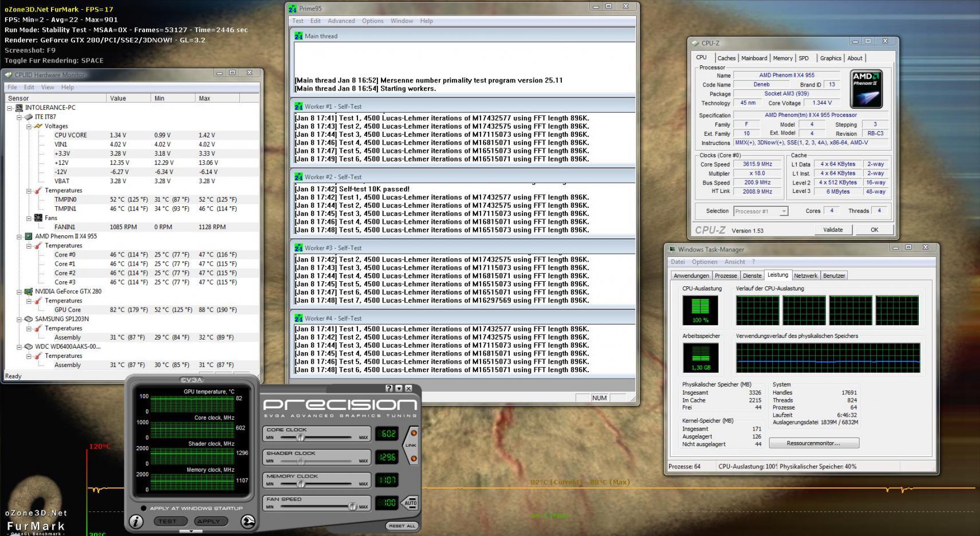Viewport: 980px width, 536px height.
Task: Open the View menu in Hardware Monitor
Action: 48,87
